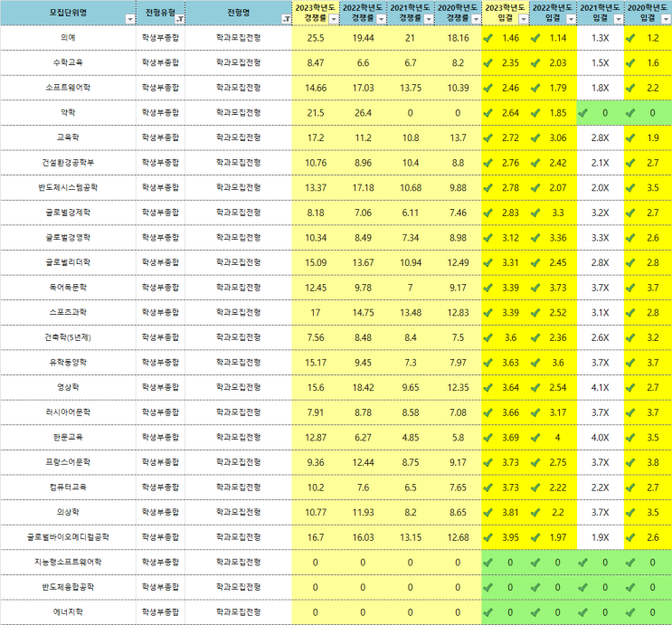Viewport: 672px width, 625px height.
Task: Click the checkmark beside 3.81 in 의상학 row
Action: tap(487, 513)
